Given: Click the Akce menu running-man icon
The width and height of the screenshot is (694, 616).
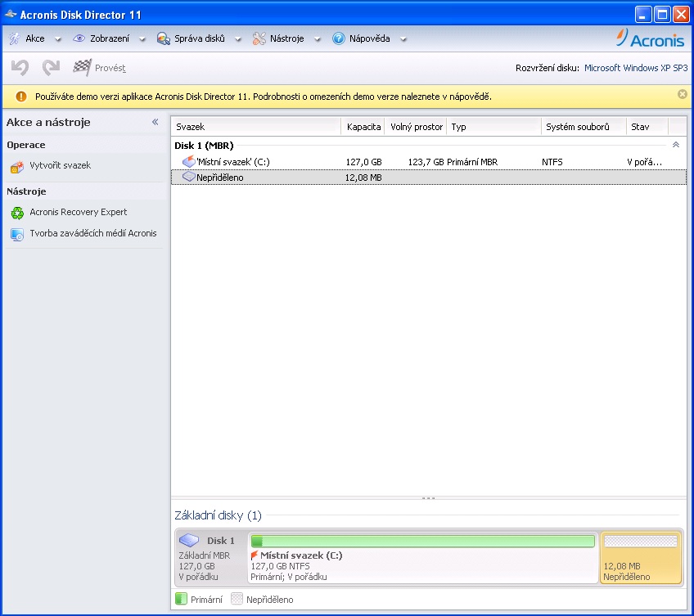Looking at the screenshot, I should (14, 38).
